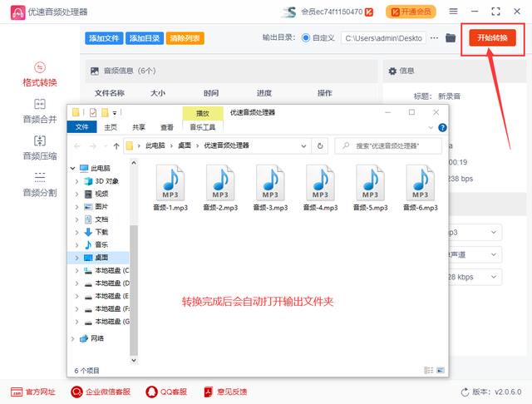
Task: Open the 格式转换 format conversion tool
Action: click(40, 75)
